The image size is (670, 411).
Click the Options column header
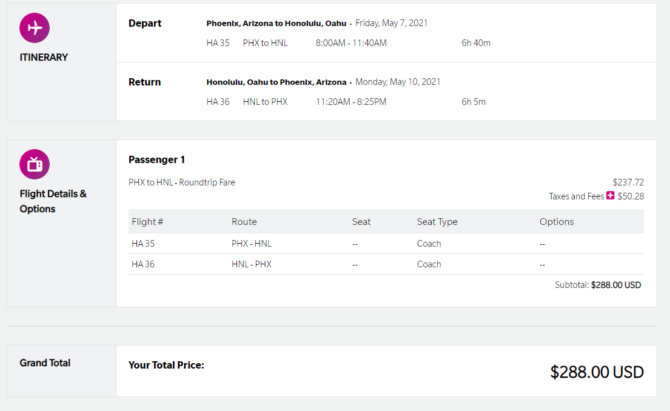[556, 222]
